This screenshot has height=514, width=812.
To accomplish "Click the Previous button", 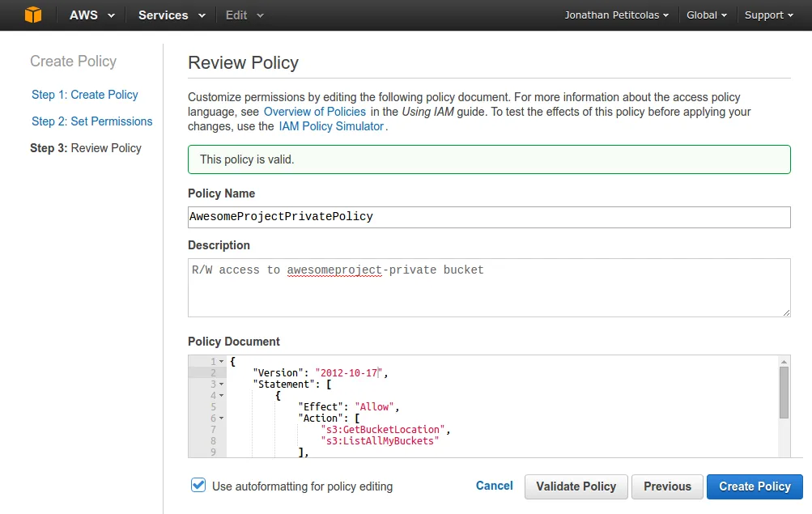I will click(666, 486).
